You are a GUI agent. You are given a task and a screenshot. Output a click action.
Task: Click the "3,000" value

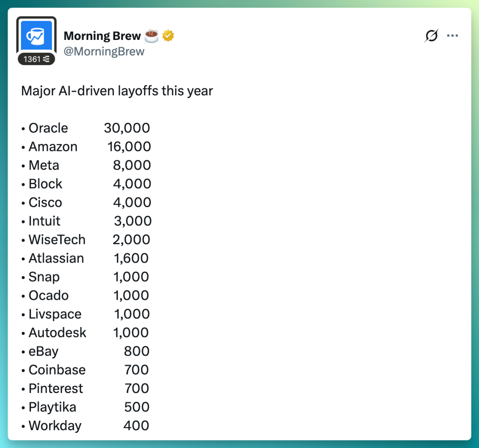(133, 221)
